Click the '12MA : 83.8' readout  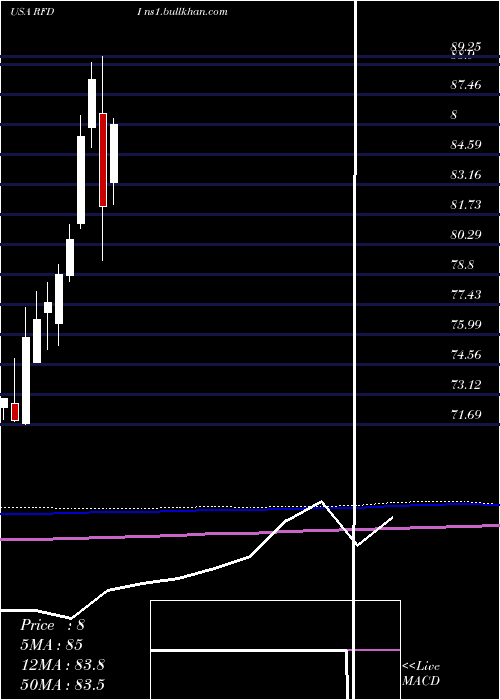(63, 665)
